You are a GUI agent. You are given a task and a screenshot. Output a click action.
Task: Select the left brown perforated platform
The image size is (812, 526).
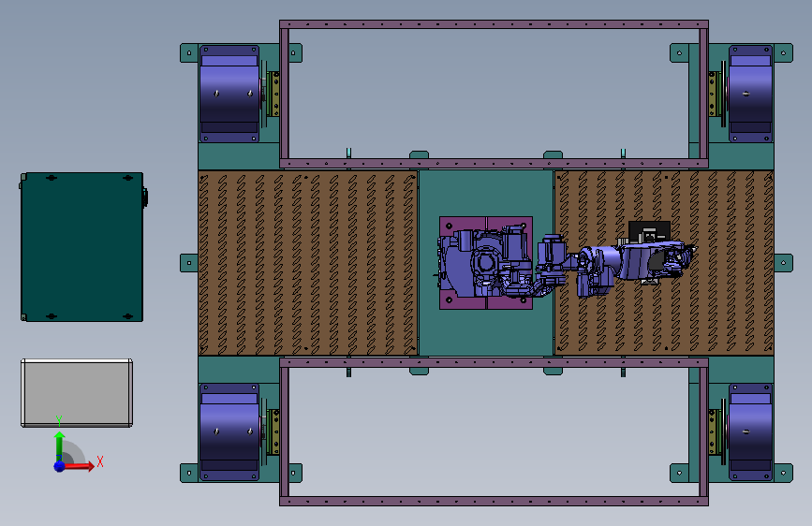click(307, 263)
